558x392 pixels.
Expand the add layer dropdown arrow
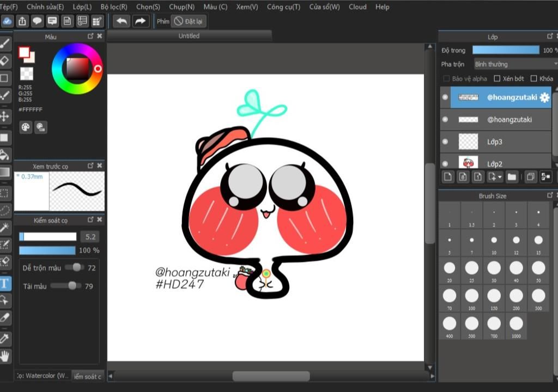tap(500, 177)
